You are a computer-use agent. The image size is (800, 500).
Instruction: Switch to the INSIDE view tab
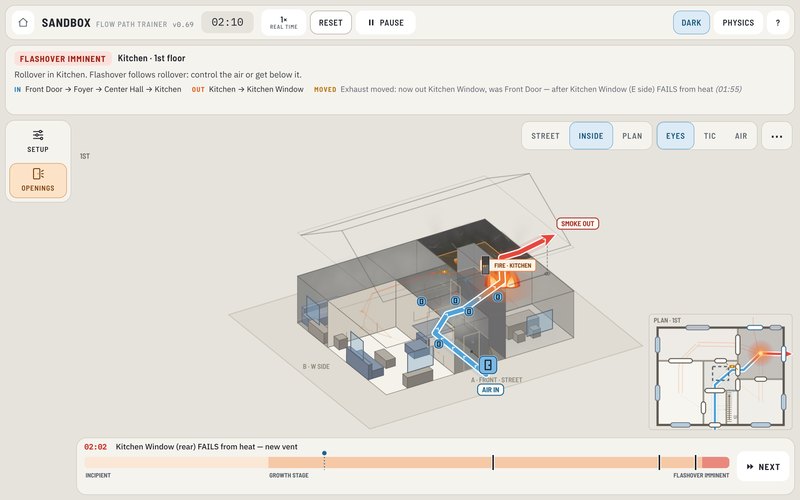point(591,136)
